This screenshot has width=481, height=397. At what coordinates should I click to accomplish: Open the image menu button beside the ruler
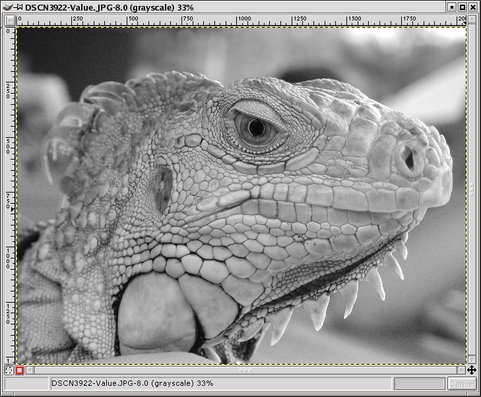10,21
